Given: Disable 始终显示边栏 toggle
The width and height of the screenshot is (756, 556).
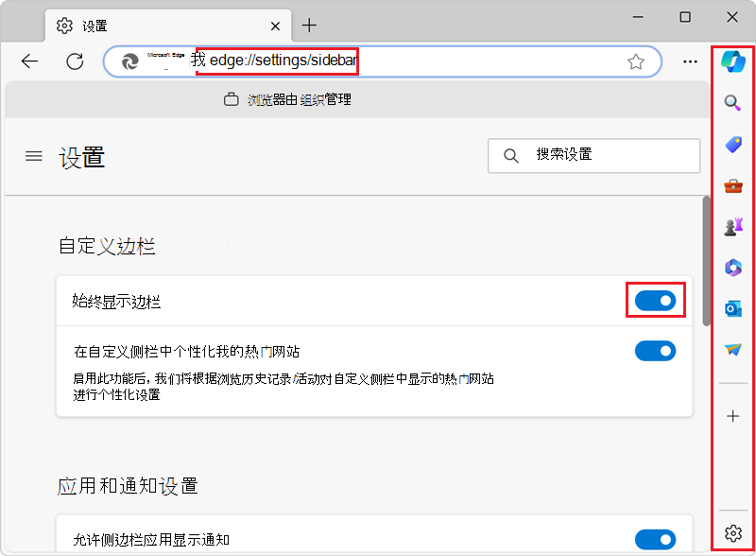Looking at the screenshot, I should (x=656, y=300).
